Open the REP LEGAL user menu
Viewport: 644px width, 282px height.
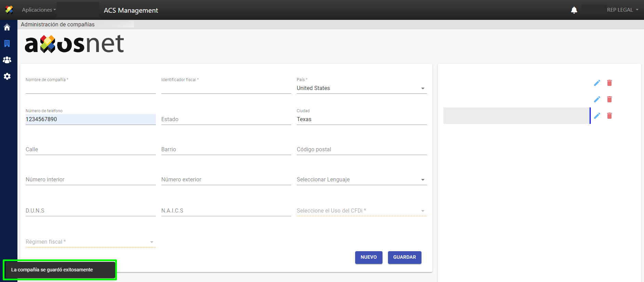(622, 10)
